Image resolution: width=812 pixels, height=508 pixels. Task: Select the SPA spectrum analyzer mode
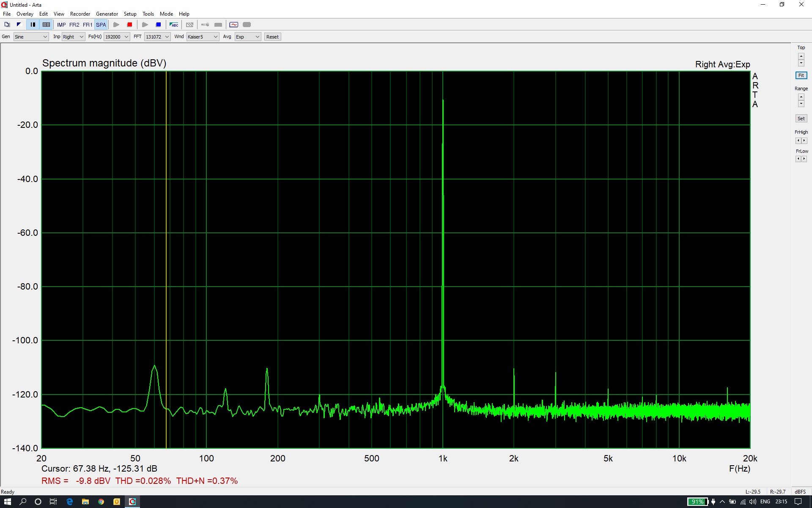(x=101, y=25)
